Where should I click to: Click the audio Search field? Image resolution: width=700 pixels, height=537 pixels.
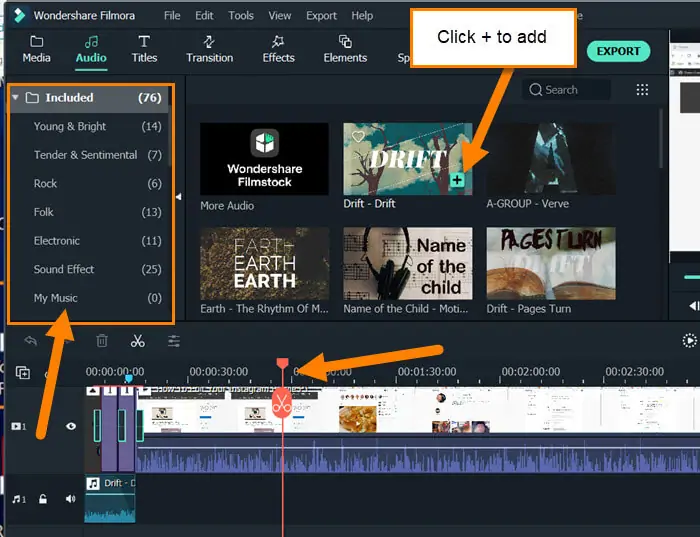(566, 90)
